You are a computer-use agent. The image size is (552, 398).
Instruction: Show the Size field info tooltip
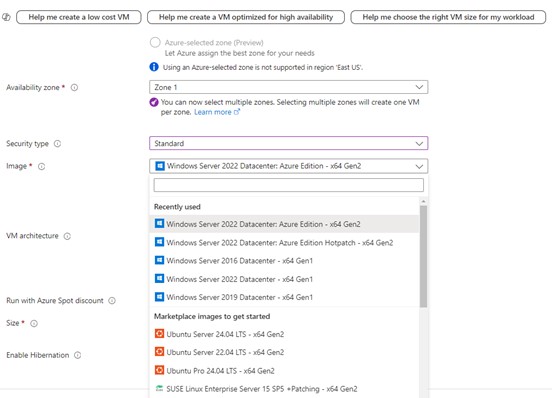click(34, 323)
